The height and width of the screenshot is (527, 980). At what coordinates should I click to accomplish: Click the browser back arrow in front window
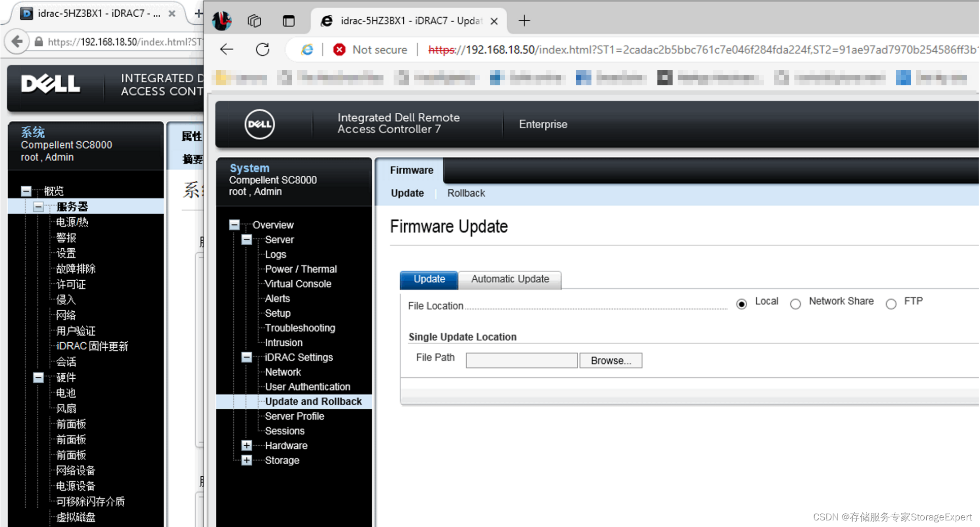pos(227,49)
